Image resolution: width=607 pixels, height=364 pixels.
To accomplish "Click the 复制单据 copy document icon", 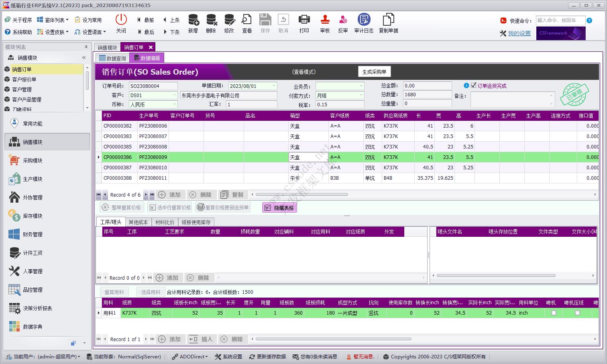I will [x=388, y=20].
